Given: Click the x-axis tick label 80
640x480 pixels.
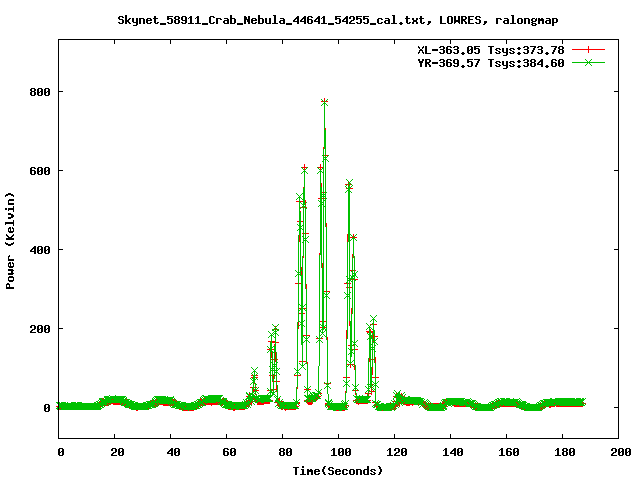Looking at the screenshot, I should point(285,452).
